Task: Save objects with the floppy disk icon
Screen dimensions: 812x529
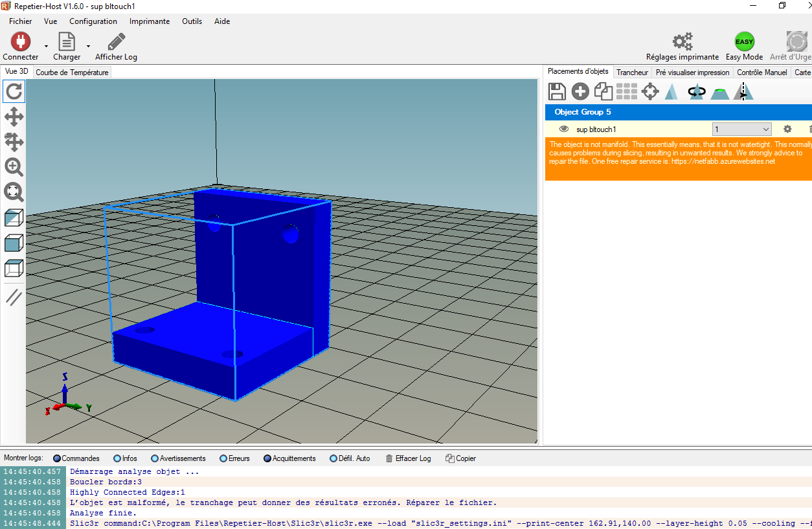Action: [557, 91]
